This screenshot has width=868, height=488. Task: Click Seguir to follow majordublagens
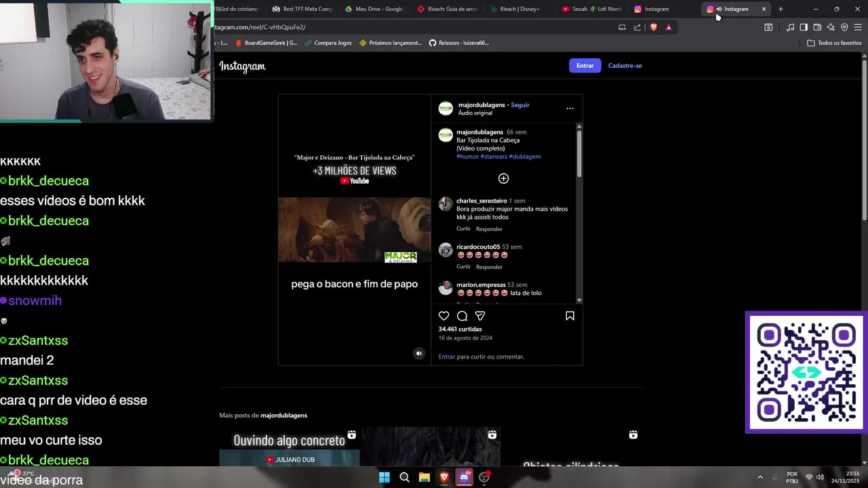click(x=520, y=105)
